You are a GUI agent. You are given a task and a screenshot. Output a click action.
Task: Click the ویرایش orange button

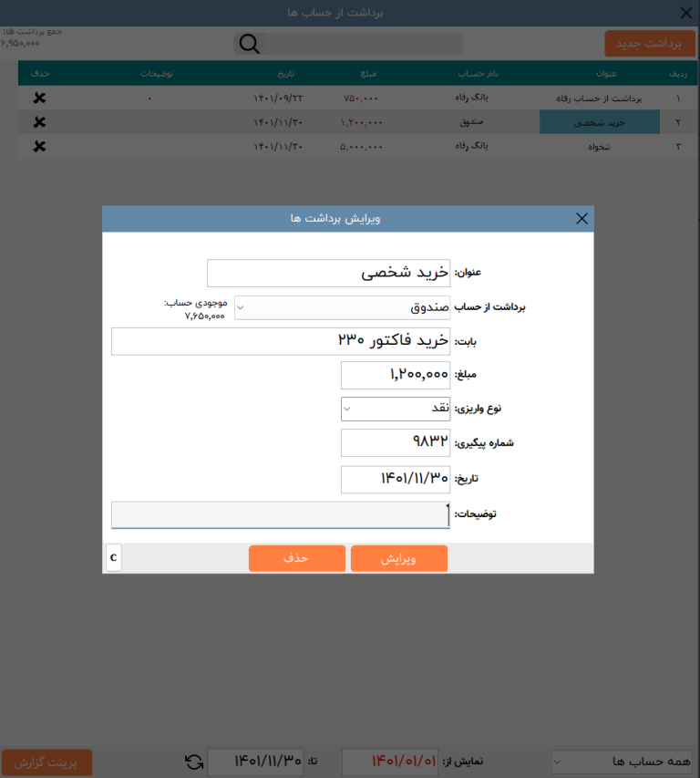pos(399,559)
